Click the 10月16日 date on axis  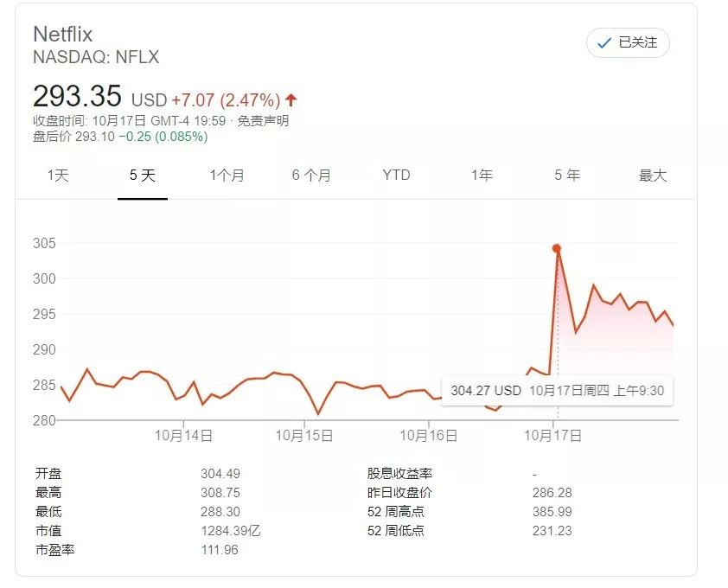pyautogui.click(x=427, y=436)
